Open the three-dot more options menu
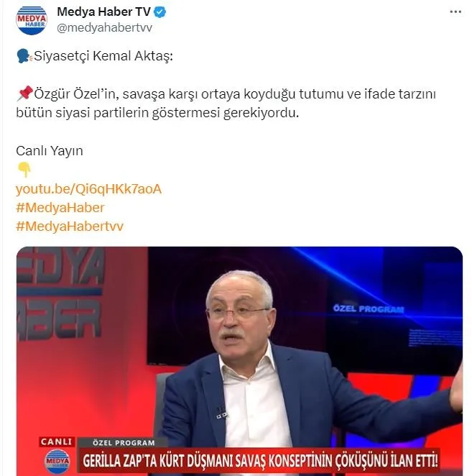Screen dimensions: 472x476 point(455,12)
